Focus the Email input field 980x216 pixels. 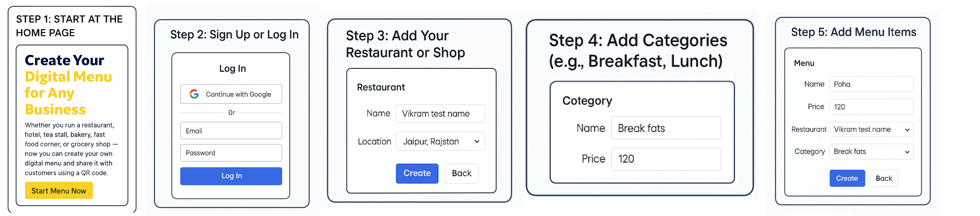click(x=231, y=131)
